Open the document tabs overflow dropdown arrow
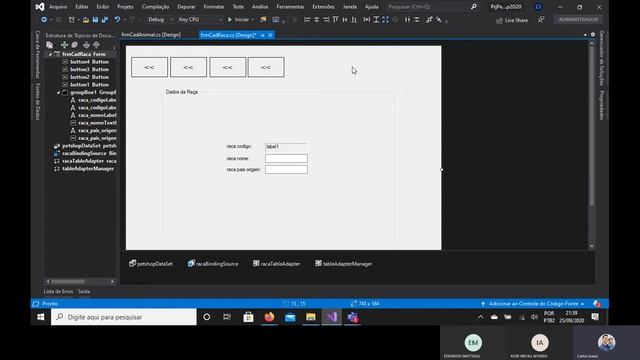640x360 pixels. pyautogui.click(x=585, y=35)
